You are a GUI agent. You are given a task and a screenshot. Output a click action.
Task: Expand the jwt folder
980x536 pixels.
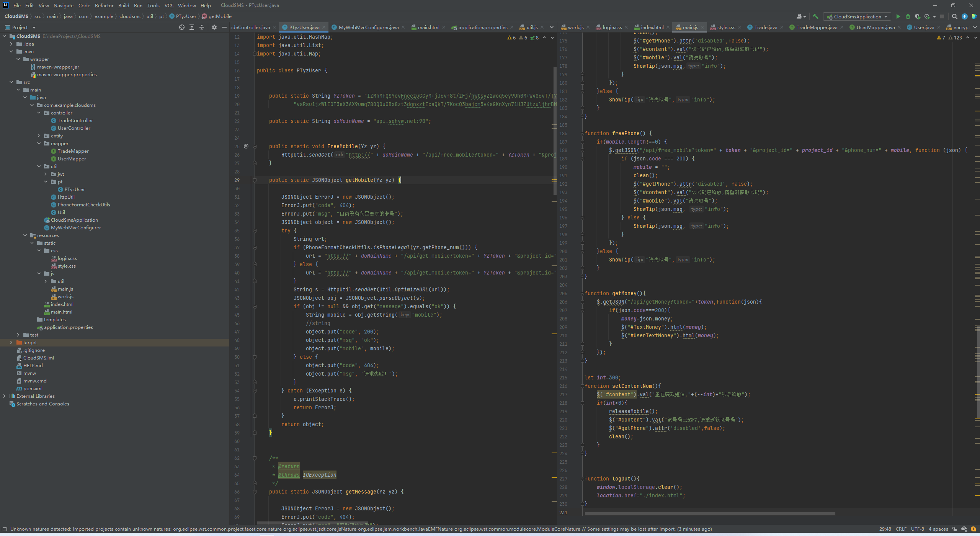click(x=46, y=174)
